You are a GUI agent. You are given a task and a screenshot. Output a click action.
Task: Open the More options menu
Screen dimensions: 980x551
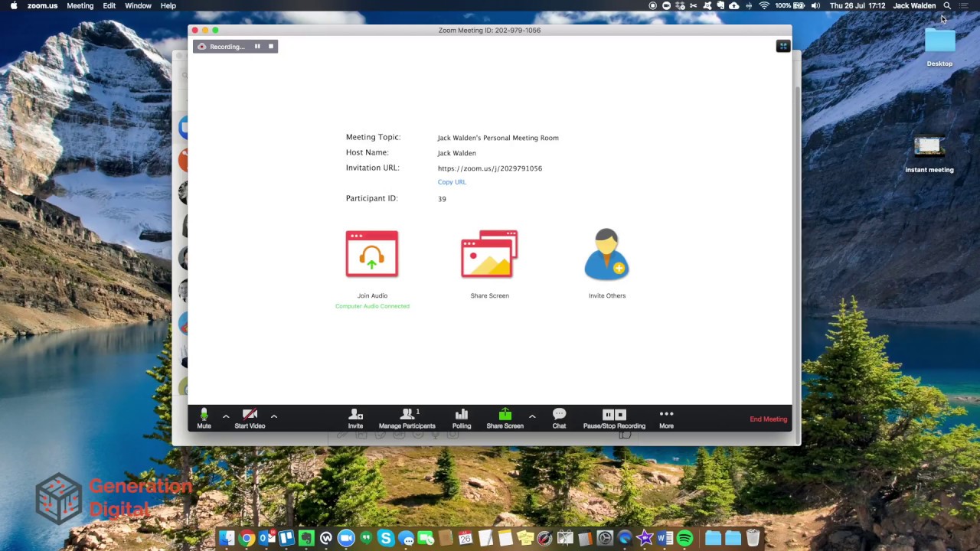coord(667,419)
